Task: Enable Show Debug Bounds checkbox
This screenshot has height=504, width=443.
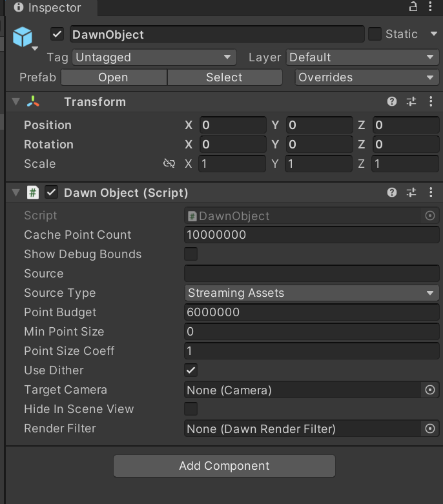Action: click(x=191, y=254)
